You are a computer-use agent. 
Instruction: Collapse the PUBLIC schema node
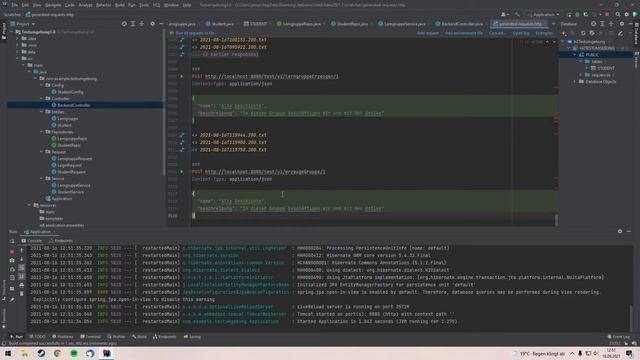(575, 55)
